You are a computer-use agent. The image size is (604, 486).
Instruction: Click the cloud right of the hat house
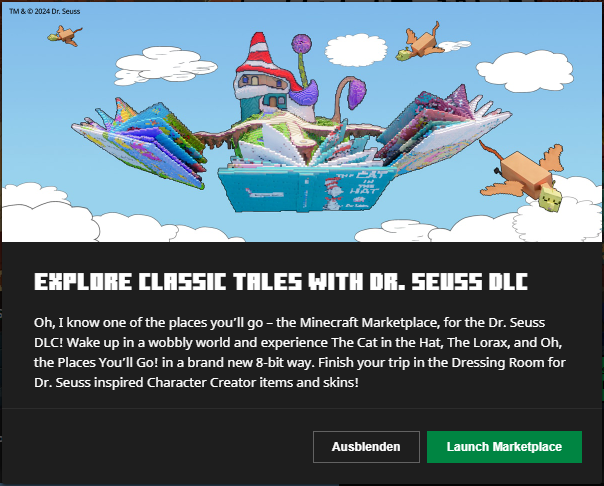click(x=356, y=50)
